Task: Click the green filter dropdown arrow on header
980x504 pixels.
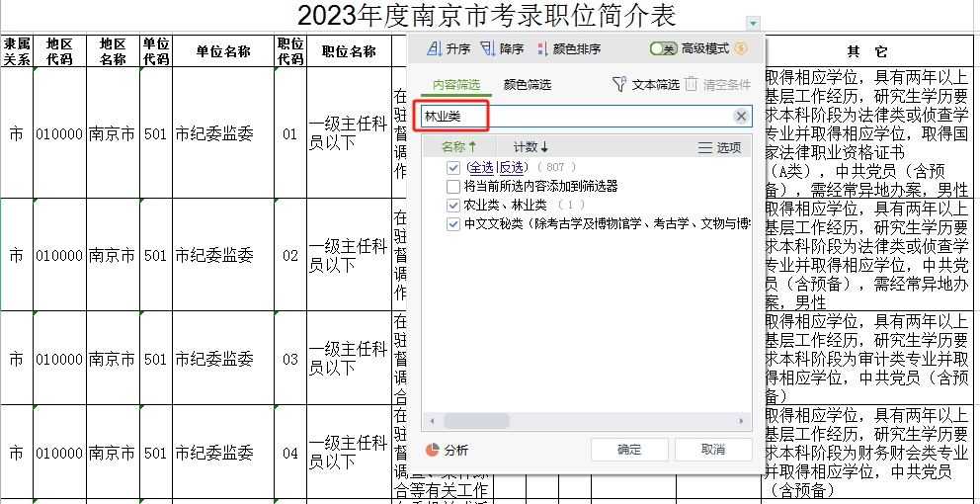Action: pyautogui.click(x=754, y=22)
